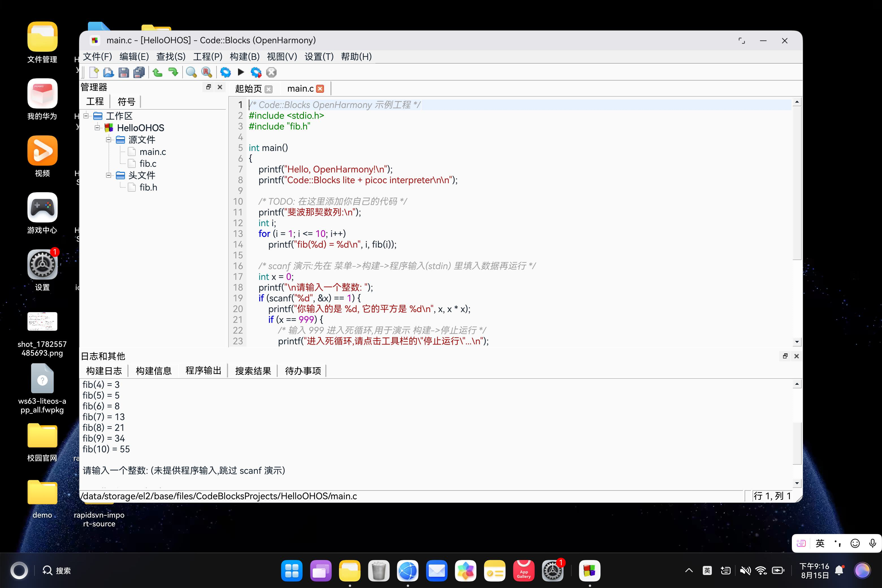Screen dimensions: 882x588
Task: Open the 查找(S) menu
Action: [171, 57]
